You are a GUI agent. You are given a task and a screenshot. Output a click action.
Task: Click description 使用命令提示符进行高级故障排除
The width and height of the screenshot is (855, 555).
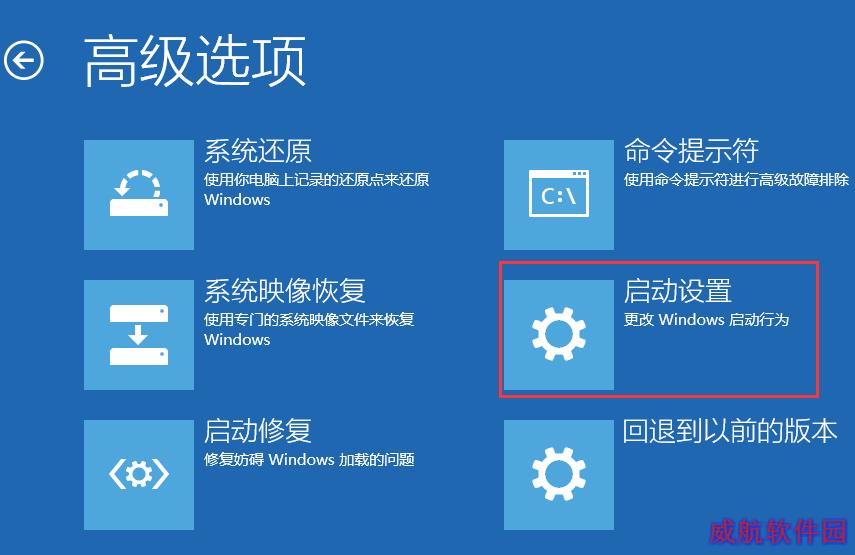click(736, 180)
